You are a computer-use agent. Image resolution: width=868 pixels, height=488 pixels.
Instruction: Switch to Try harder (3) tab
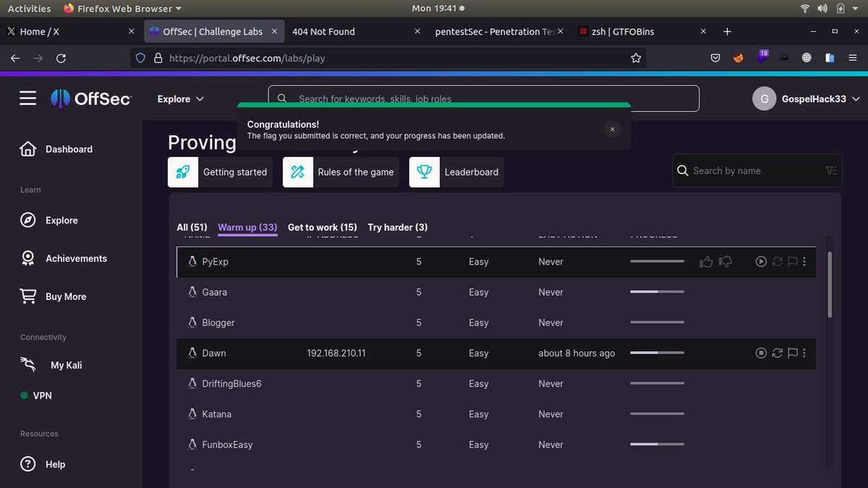point(398,228)
